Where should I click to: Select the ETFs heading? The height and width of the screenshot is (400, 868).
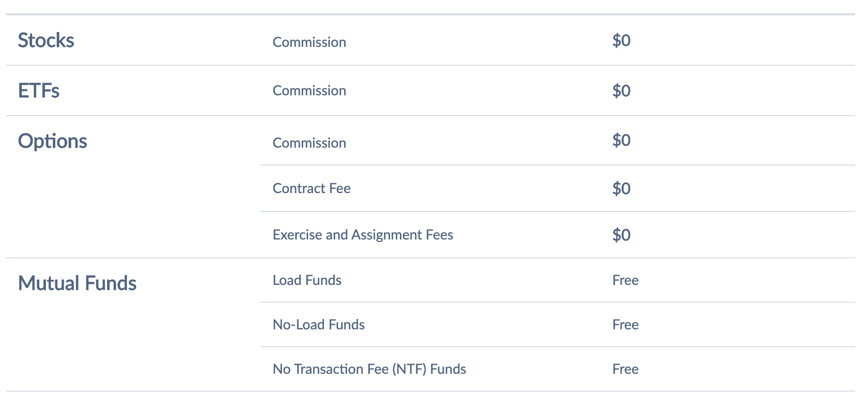pyautogui.click(x=39, y=91)
